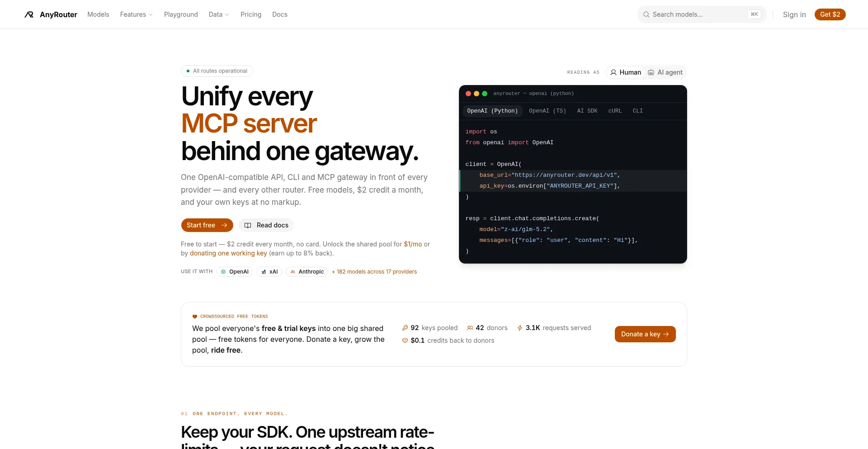Focus the Search models field
The height and width of the screenshot is (449, 868).
(x=702, y=14)
